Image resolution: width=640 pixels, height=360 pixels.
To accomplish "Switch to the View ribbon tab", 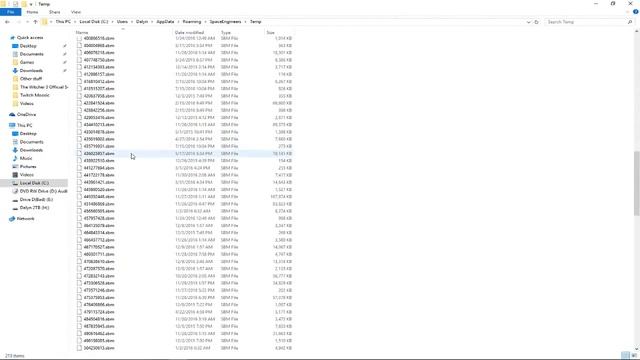I will coord(76,12).
